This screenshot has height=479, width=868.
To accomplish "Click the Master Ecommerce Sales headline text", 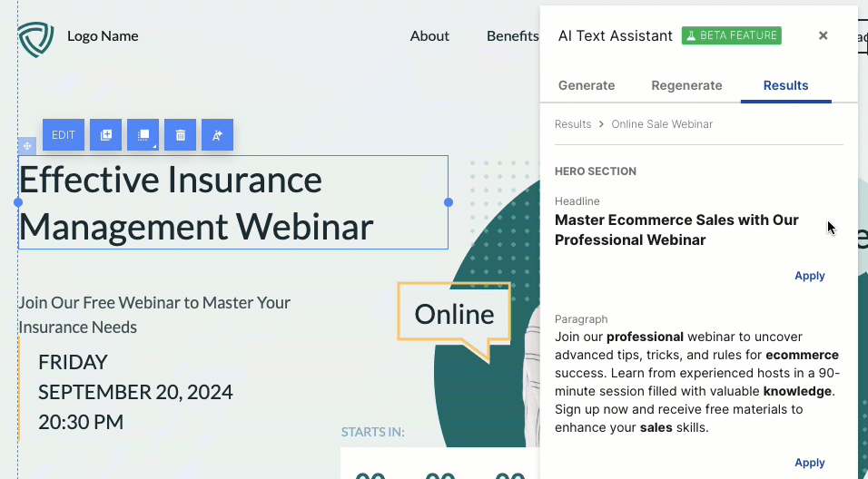I will [x=676, y=230].
